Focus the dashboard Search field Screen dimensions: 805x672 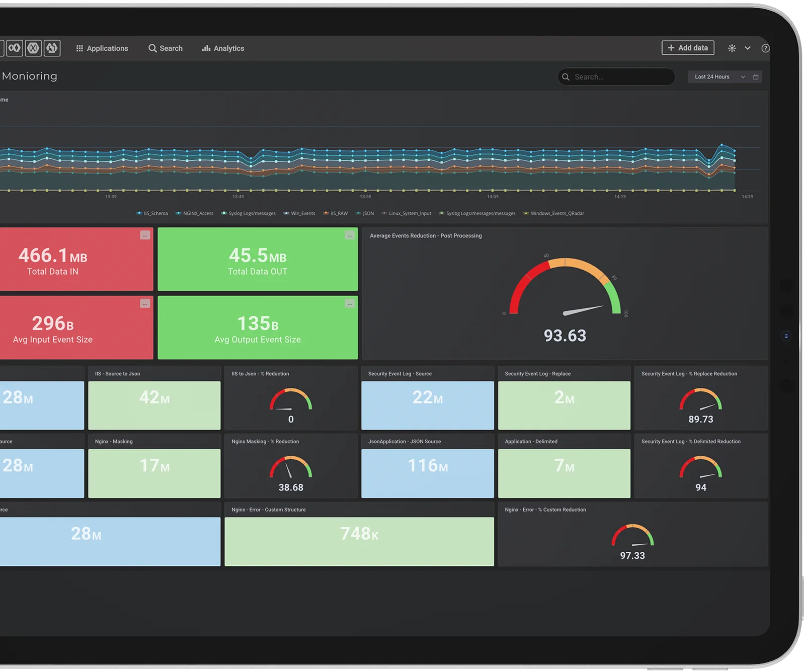(616, 77)
